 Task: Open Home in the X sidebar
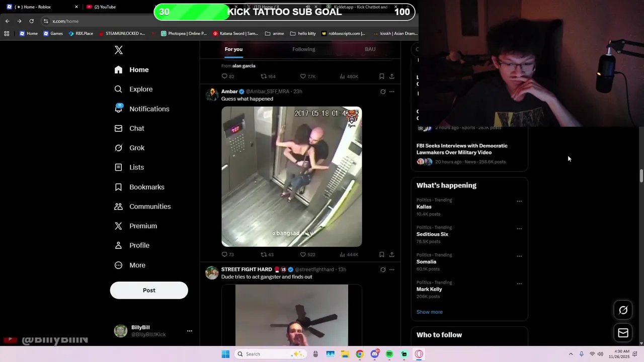click(x=132, y=70)
